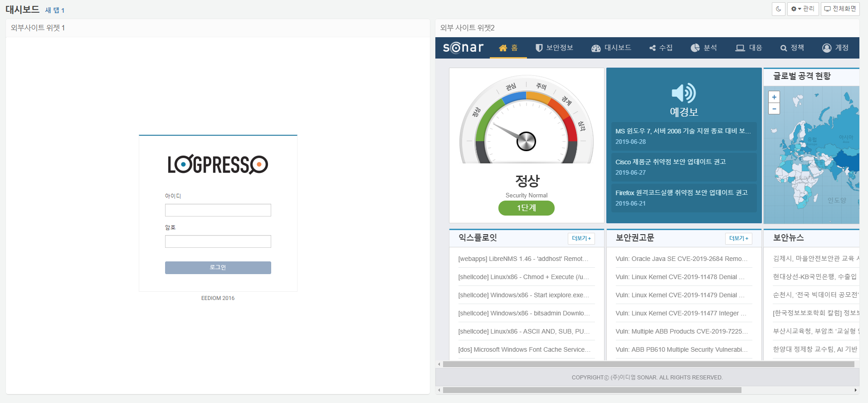Click the EEDIOM 2016 footer text
The image size is (868, 403).
(218, 298)
